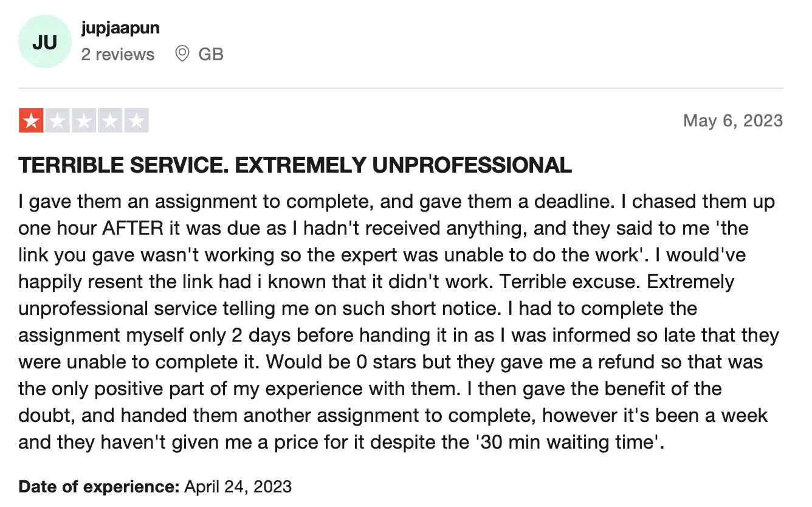812x507 pixels.
Task: Click the GB country label
Action: [211, 54]
